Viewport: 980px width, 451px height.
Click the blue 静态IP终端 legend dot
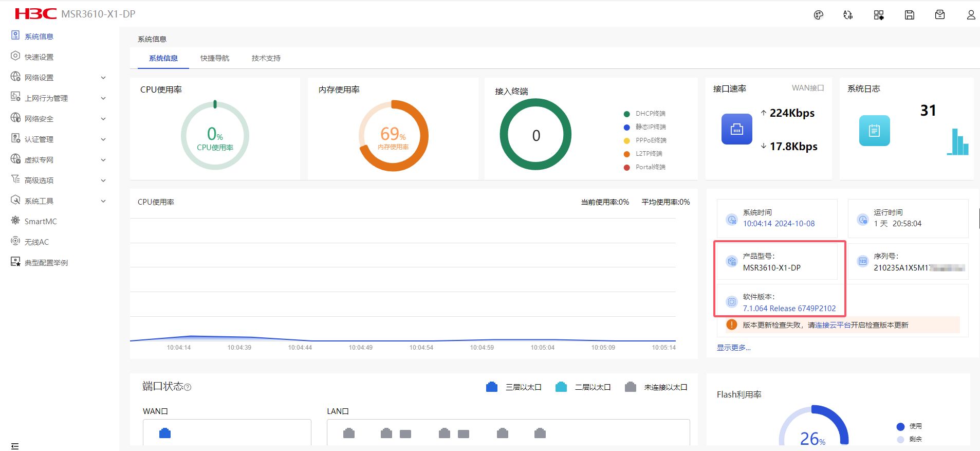(x=626, y=128)
